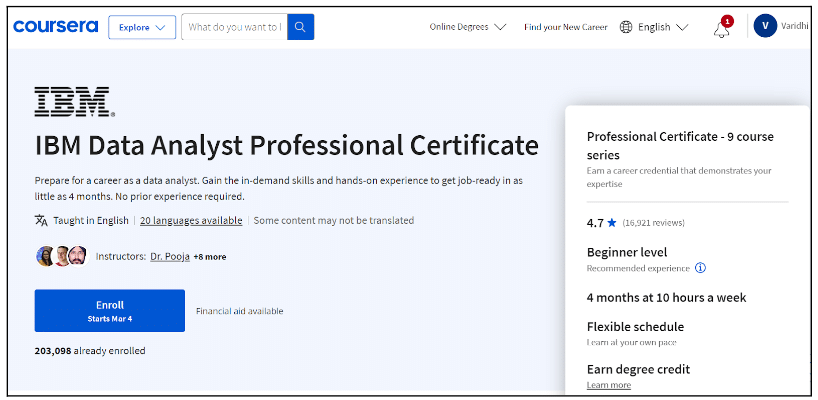Click the blue star rating icon

point(612,223)
